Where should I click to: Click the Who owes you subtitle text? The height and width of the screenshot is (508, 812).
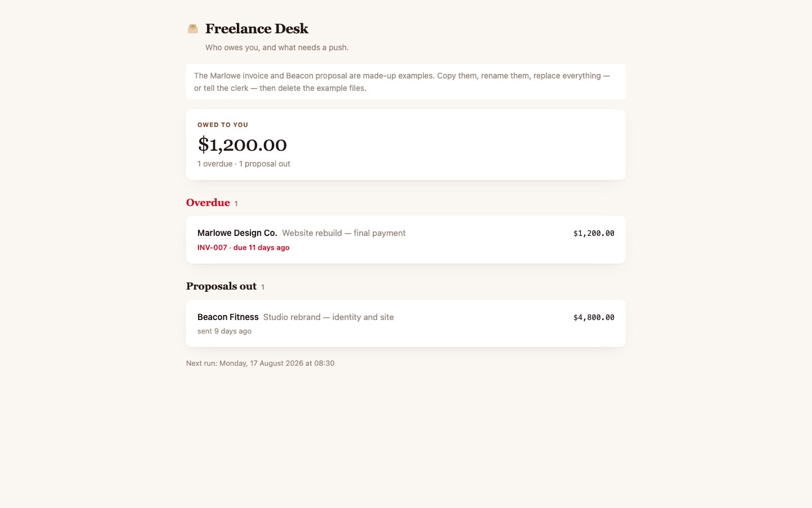(x=277, y=47)
